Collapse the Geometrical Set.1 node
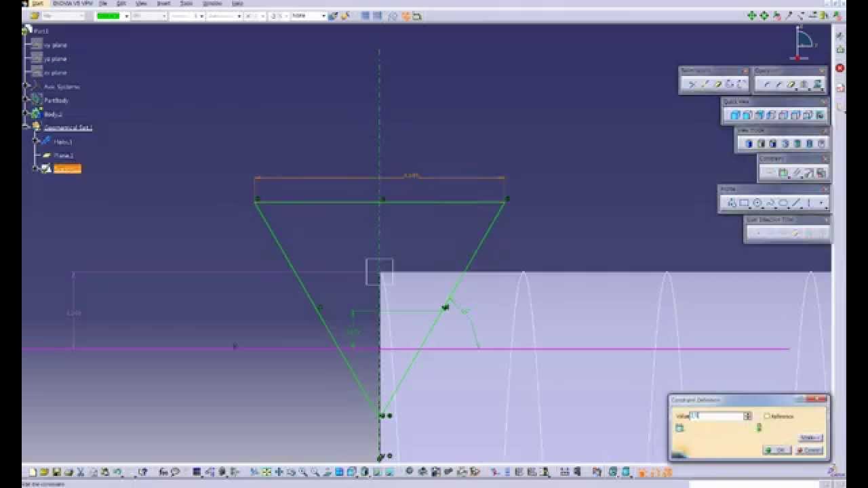Image resolution: width=868 pixels, height=488 pixels. pyautogui.click(x=26, y=127)
